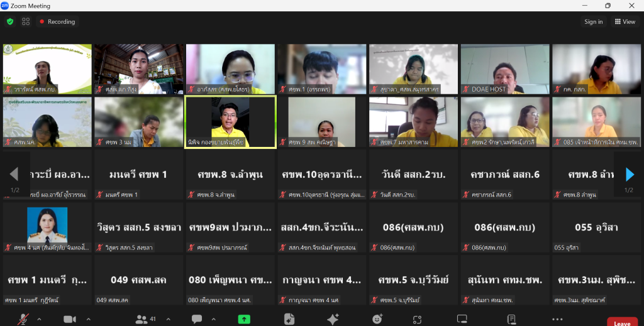Go to next gallery page arrow

629,174
